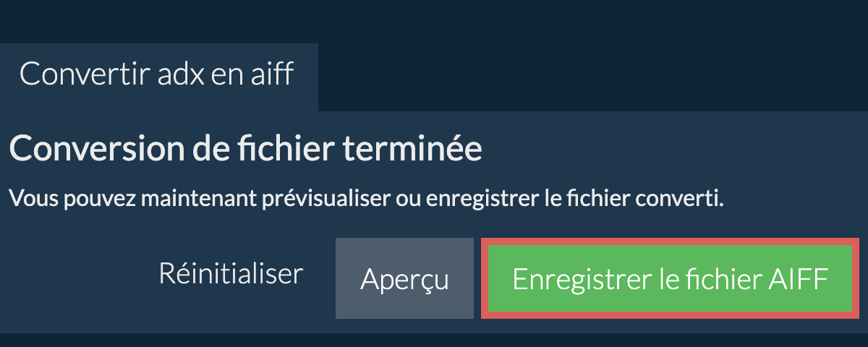Viewport: 868px width, 347px height.
Task: Select the conversion finished status heading
Action: (245, 150)
